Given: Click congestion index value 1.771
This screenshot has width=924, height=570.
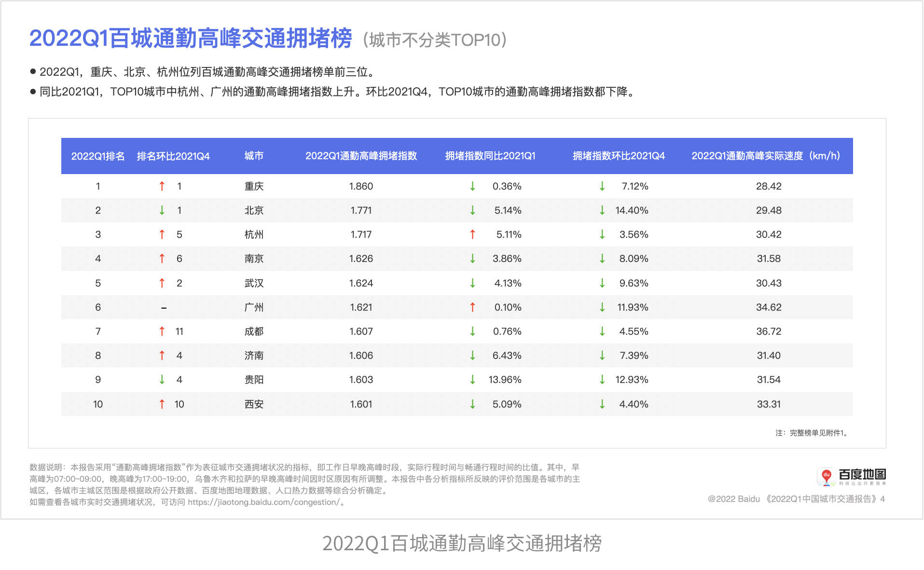Looking at the screenshot, I should click(x=361, y=210).
